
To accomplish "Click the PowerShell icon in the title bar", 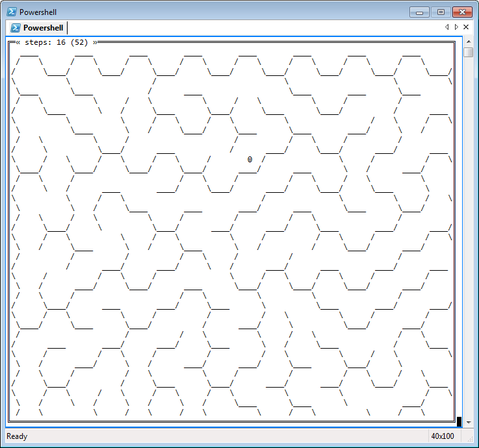I will point(12,12).
